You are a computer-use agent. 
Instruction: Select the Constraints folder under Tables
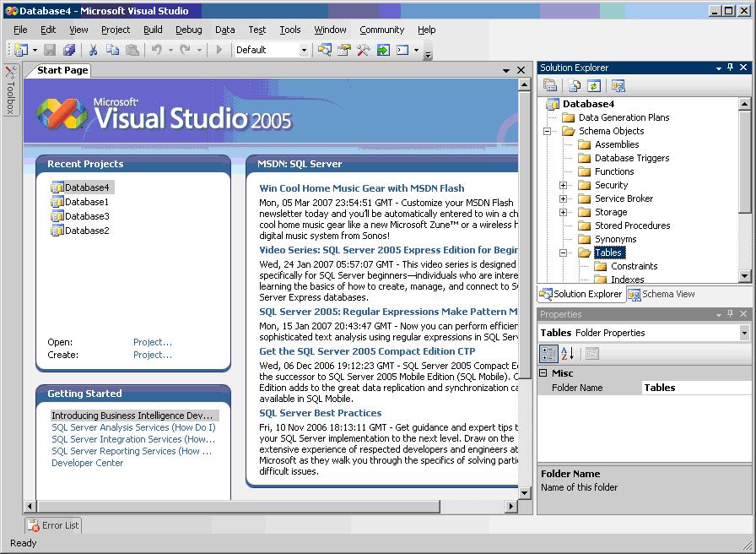(634, 266)
